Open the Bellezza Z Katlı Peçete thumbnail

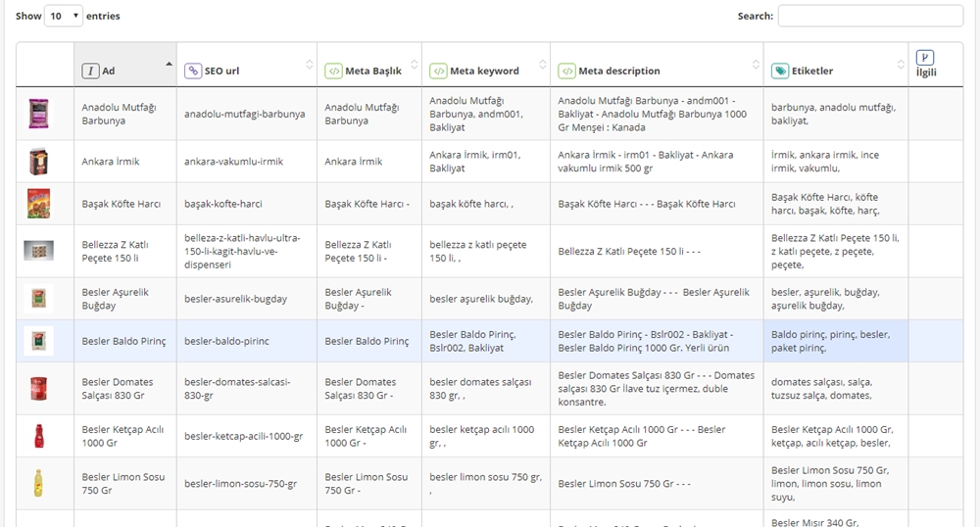[39, 251]
